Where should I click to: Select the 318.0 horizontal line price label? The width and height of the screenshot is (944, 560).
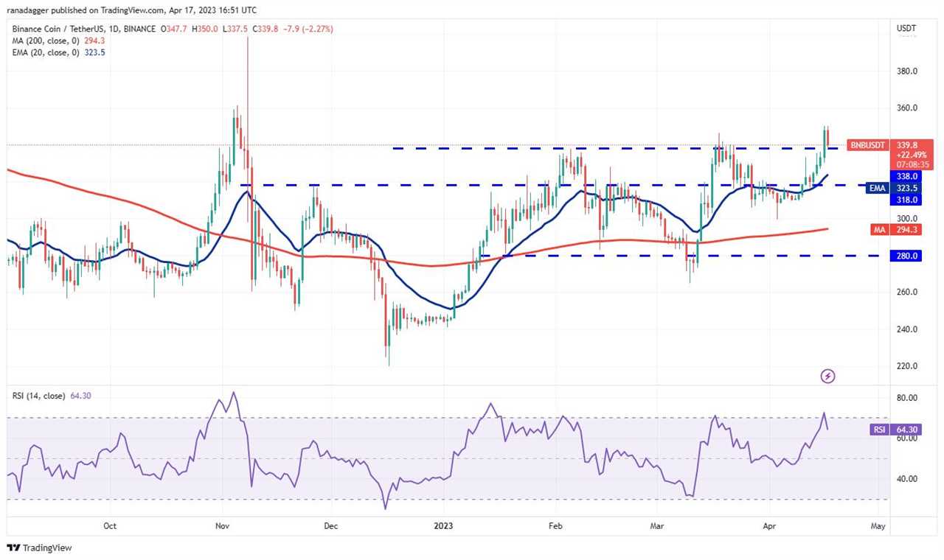point(907,200)
